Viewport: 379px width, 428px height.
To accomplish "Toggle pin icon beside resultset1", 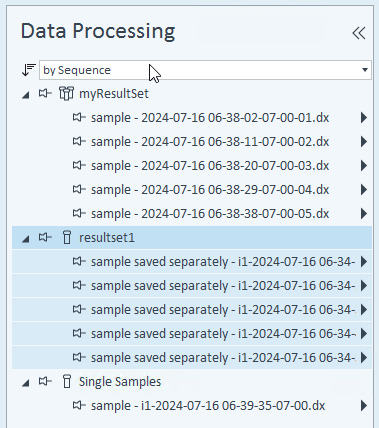I will pyautogui.click(x=45, y=238).
